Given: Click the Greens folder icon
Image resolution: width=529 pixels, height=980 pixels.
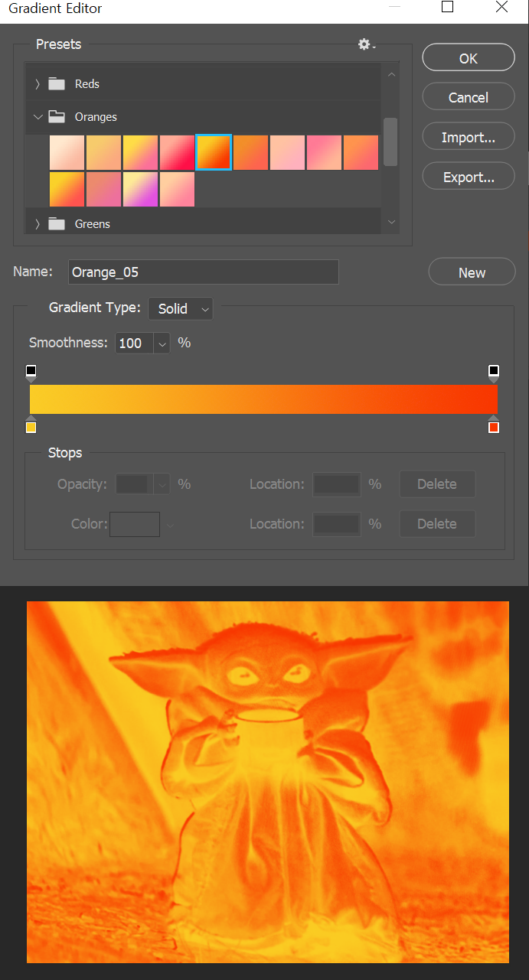Looking at the screenshot, I should [57, 224].
